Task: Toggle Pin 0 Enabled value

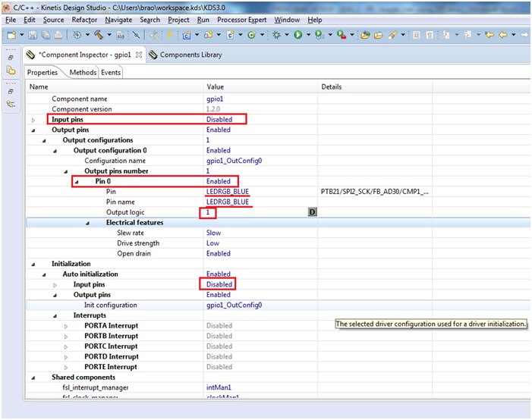Action: tap(218, 181)
